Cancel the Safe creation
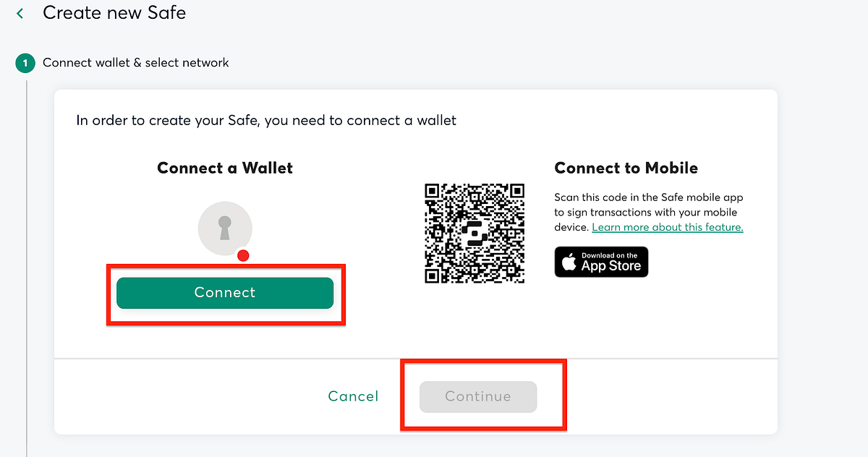The image size is (868, 457). pyautogui.click(x=353, y=396)
